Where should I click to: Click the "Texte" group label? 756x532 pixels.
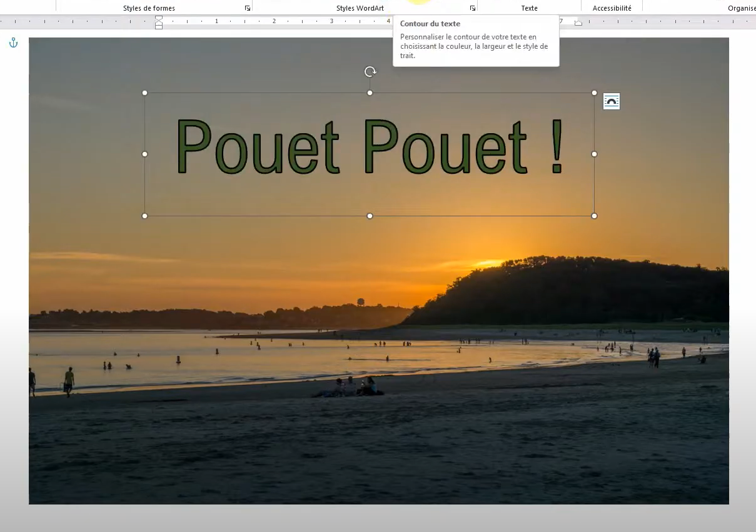tap(530, 8)
